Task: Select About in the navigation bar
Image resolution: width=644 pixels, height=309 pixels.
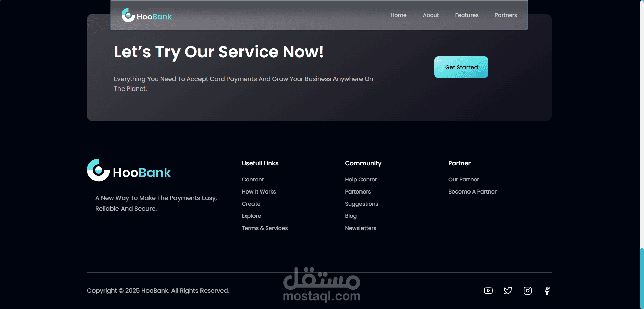Action: (x=431, y=15)
